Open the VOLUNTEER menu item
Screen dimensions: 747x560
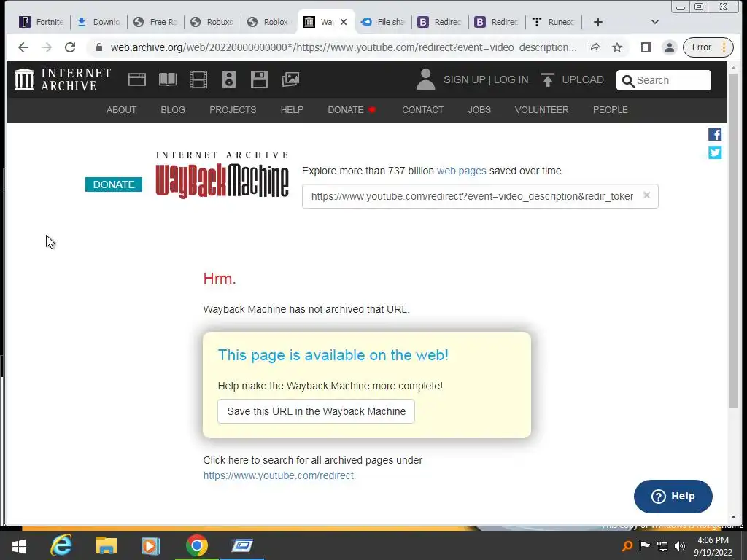pos(542,110)
